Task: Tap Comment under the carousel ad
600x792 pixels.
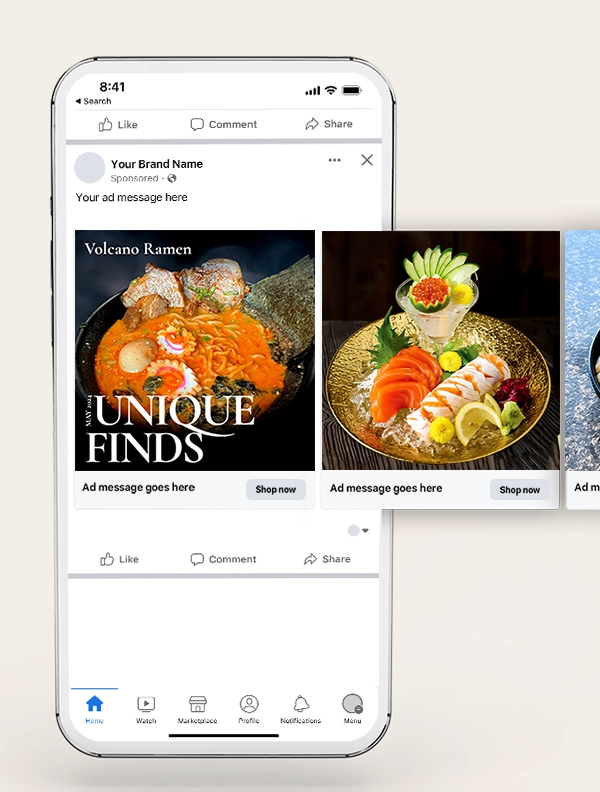Action: tap(223, 559)
